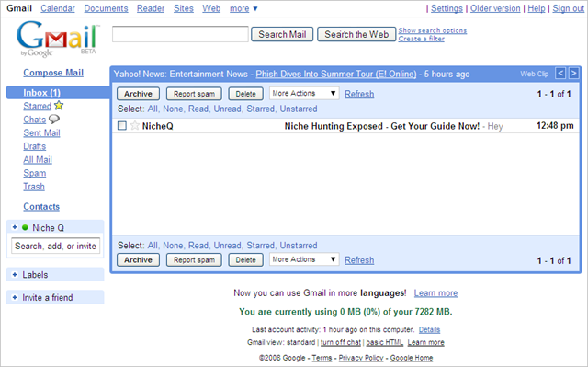Click the Search, add, or invite field
This screenshot has height=367, width=588.
[x=55, y=247]
